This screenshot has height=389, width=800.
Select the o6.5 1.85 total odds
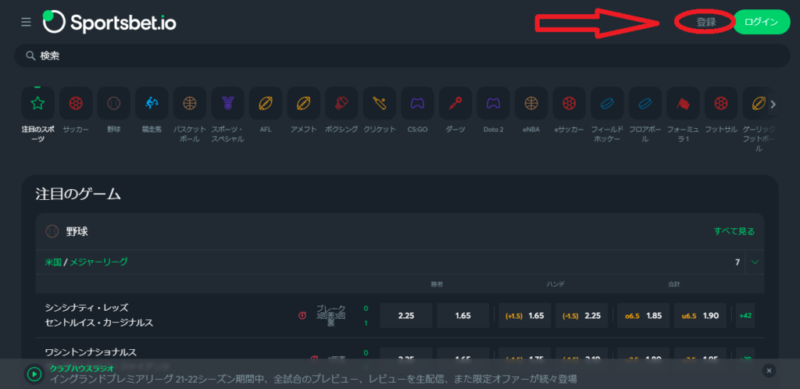click(x=643, y=315)
